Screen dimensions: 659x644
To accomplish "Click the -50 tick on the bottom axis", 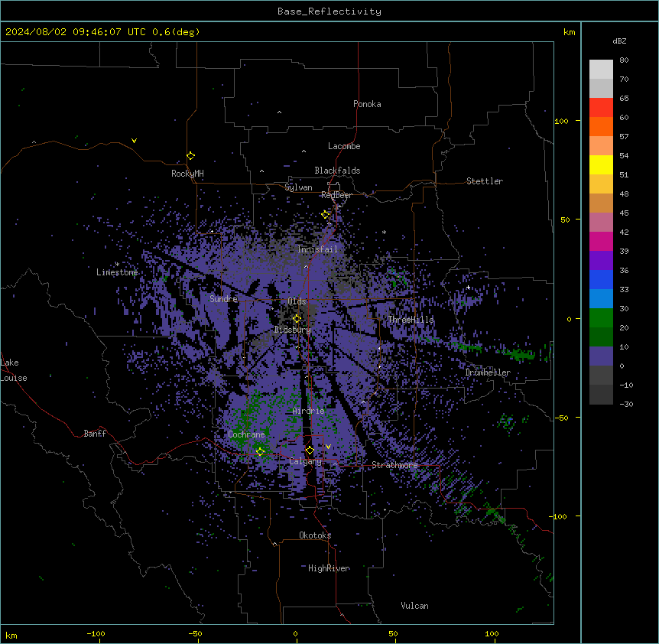I will tap(195, 633).
